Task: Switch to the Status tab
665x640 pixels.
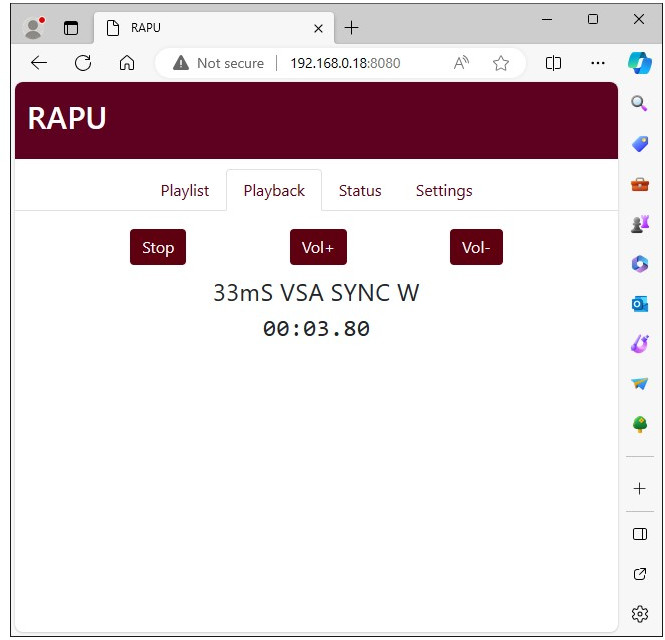Action: coord(360,190)
